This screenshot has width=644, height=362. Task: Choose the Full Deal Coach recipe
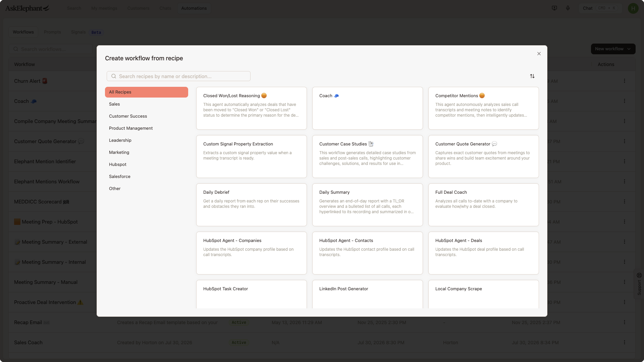(x=484, y=205)
